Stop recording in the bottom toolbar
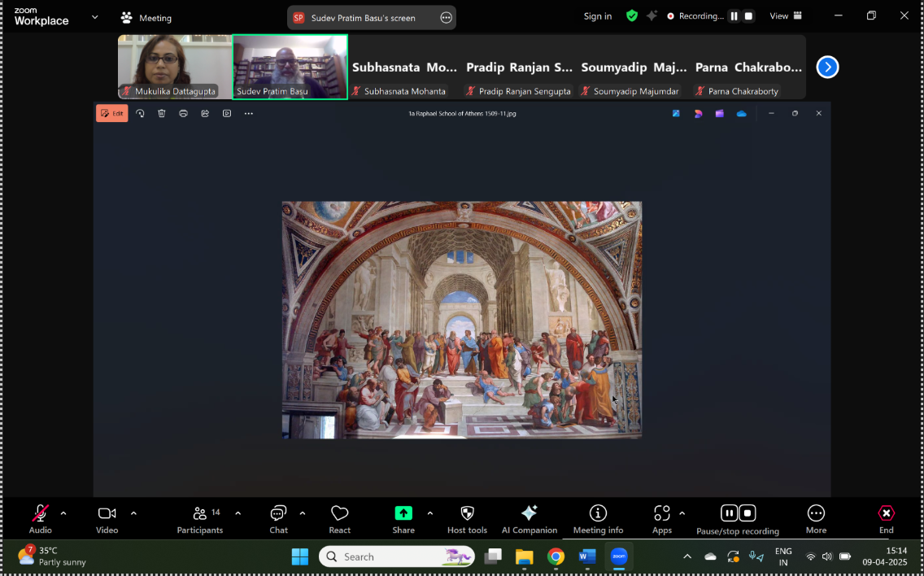Viewport: 924px width, 576px height. (747, 513)
